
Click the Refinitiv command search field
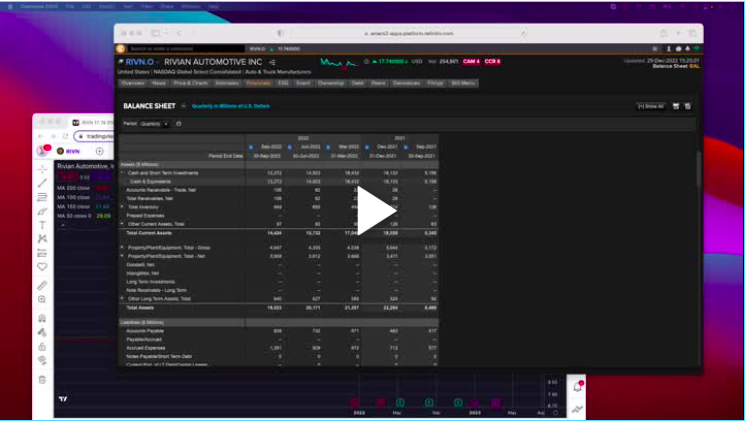point(186,49)
